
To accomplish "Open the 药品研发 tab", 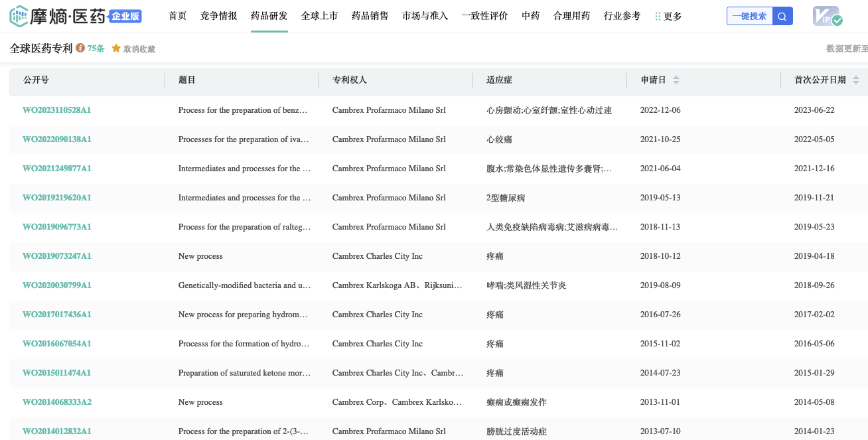I will click(x=269, y=16).
